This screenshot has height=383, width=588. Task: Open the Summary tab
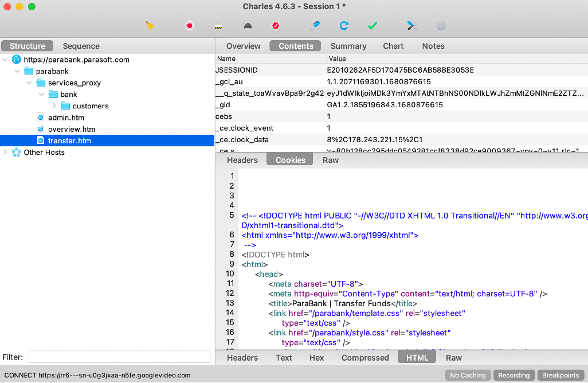pyautogui.click(x=348, y=46)
